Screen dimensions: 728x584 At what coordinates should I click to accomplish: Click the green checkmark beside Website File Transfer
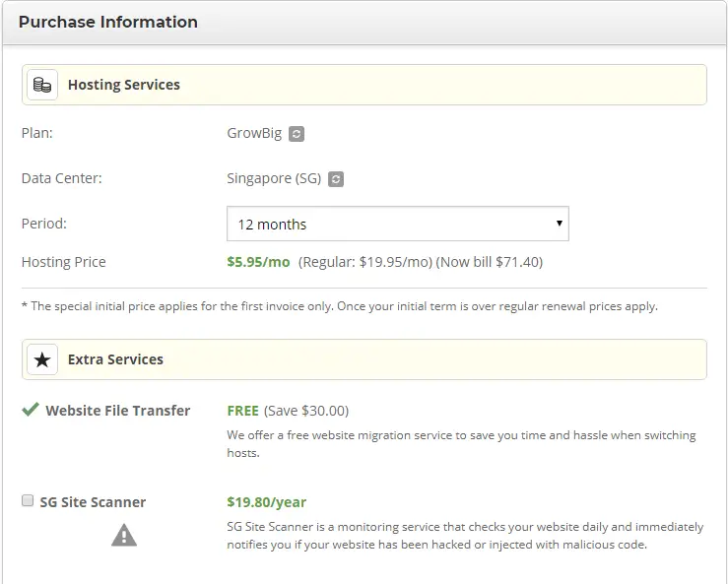pyautogui.click(x=31, y=410)
